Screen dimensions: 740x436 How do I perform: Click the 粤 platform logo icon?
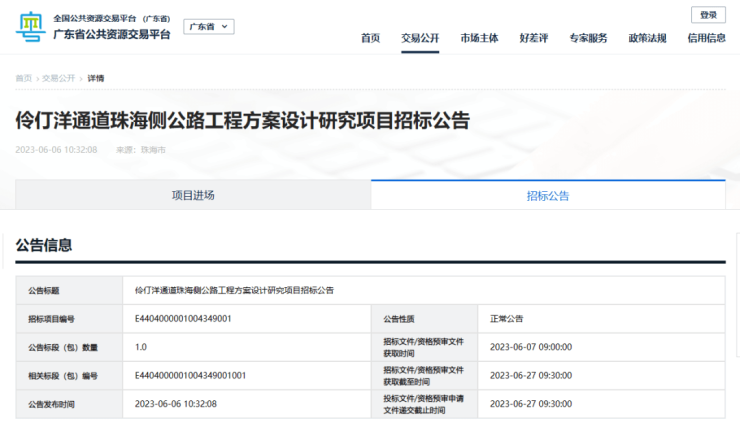point(29,27)
